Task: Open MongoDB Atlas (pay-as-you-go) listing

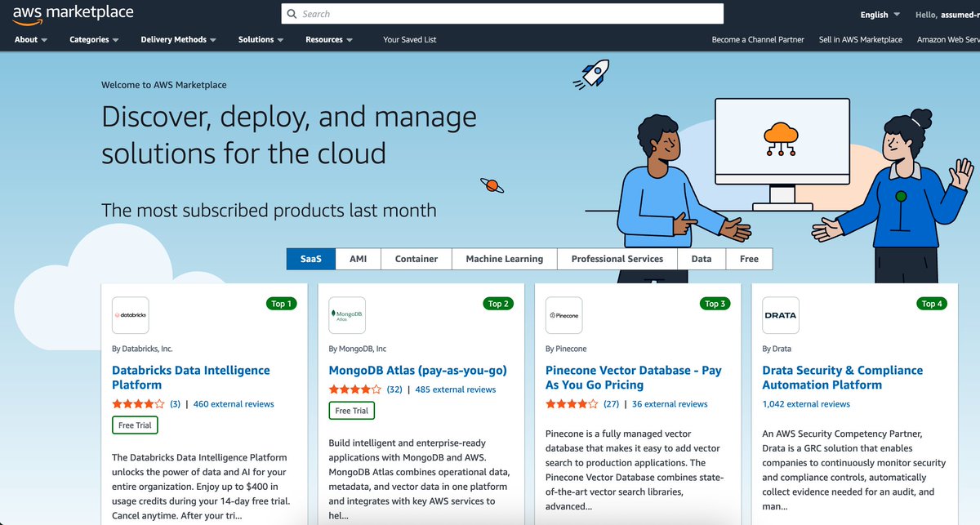Action: 418,370
